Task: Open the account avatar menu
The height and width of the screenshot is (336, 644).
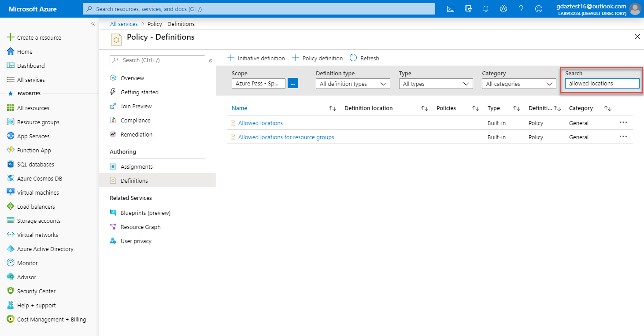Action: [x=635, y=9]
